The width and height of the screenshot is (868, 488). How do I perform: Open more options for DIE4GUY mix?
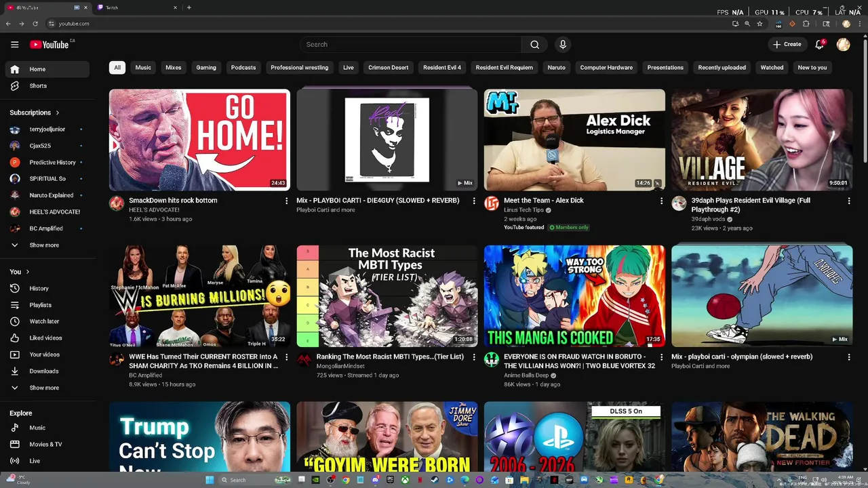tap(473, 201)
